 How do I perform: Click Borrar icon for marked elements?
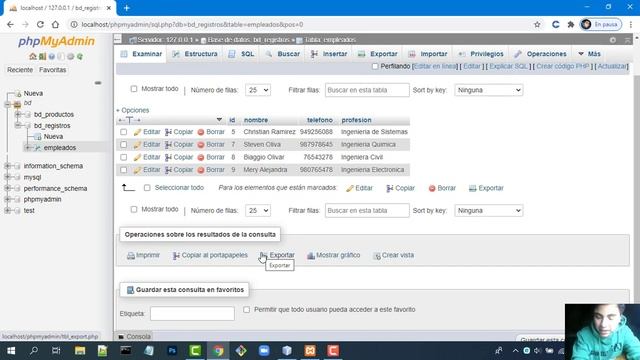coord(432,188)
